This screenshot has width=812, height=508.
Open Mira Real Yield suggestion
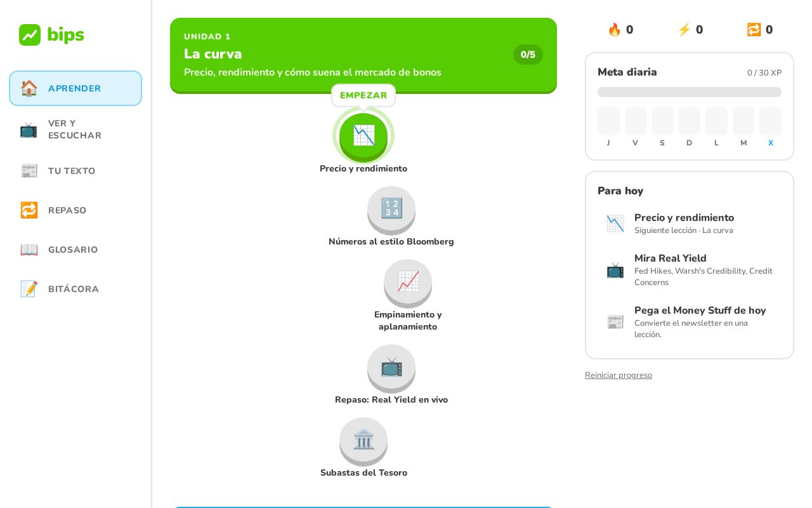tap(690, 270)
